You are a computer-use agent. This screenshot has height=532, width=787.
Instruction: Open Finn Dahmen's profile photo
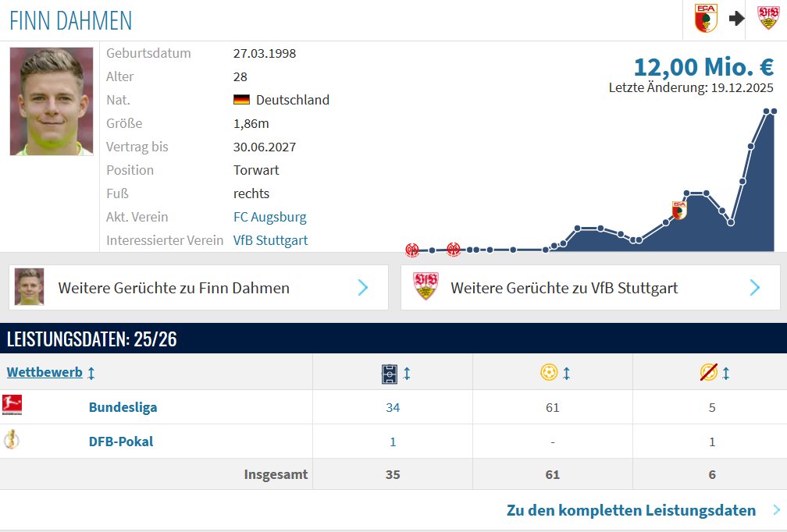pyautogui.click(x=52, y=101)
